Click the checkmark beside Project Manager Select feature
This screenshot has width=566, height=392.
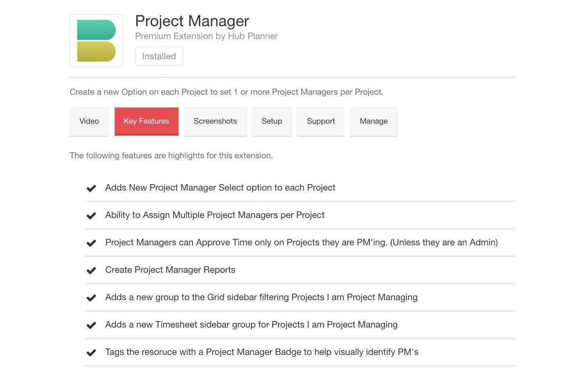click(x=91, y=188)
